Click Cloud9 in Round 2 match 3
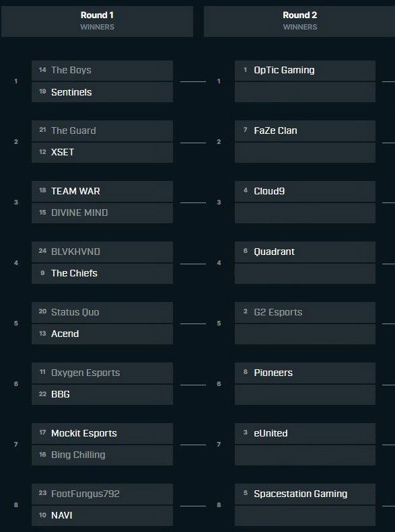 tap(305, 192)
